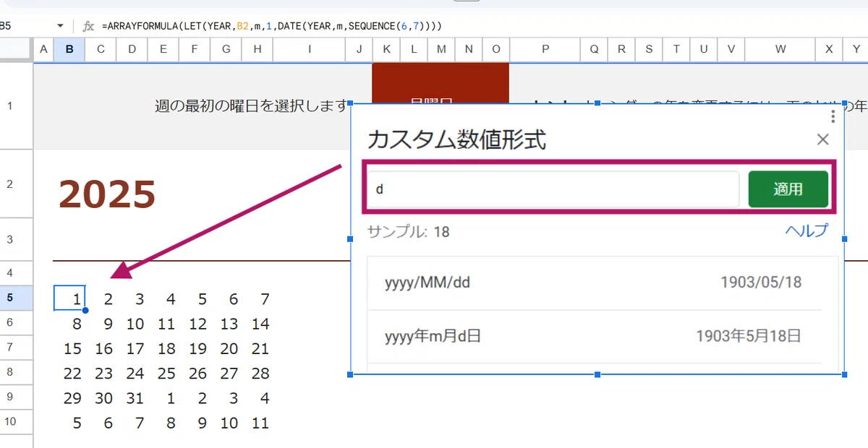
Task: Select column P header
Action: point(545,49)
